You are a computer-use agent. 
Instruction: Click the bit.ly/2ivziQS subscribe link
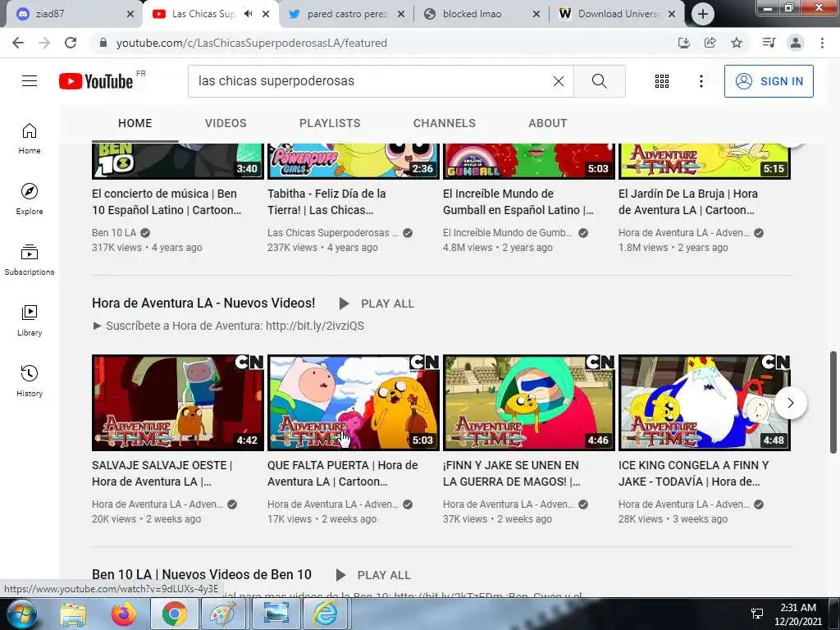[x=314, y=326]
